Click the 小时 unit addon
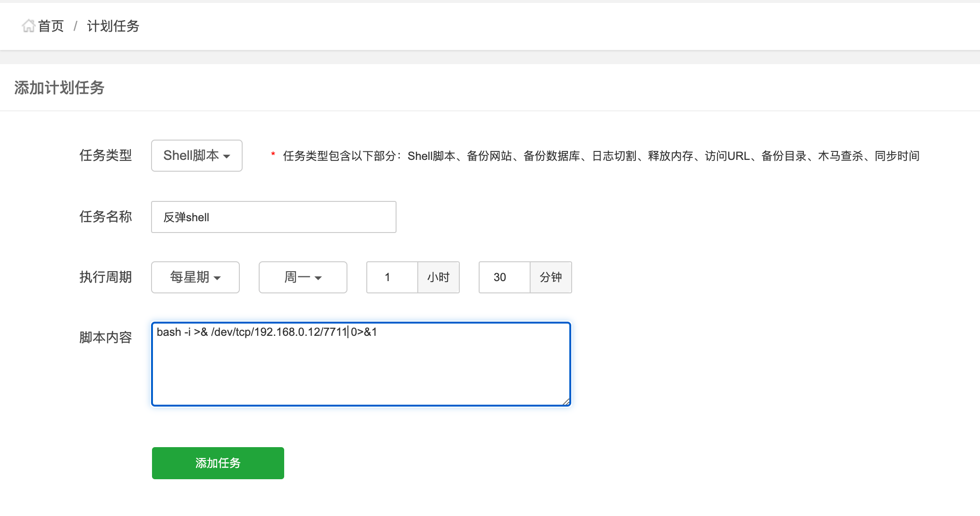980x516 pixels. pyautogui.click(x=438, y=277)
